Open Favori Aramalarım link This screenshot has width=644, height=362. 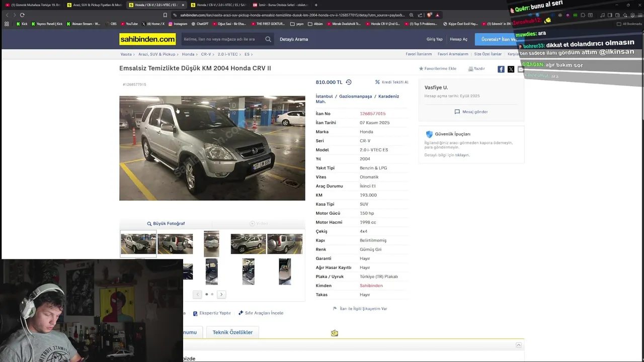(x=453, y=54)
